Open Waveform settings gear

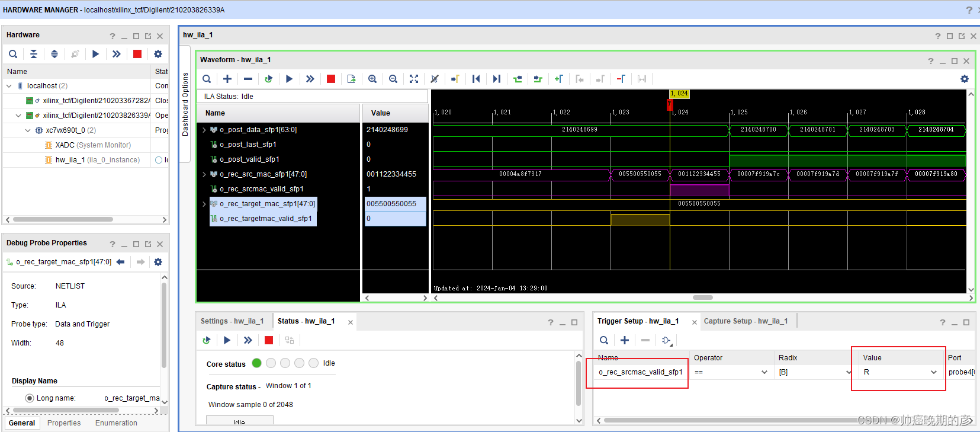coord(965,79)
